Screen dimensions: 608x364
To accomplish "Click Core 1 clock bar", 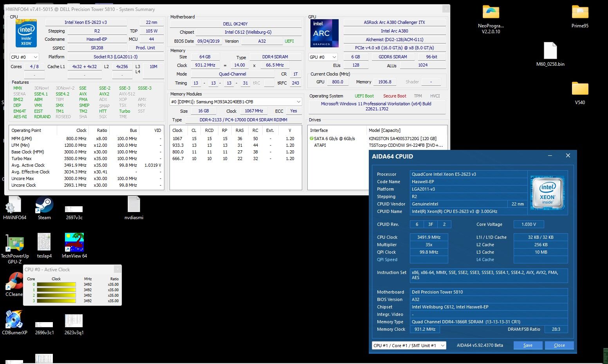I will click(56, 290).
